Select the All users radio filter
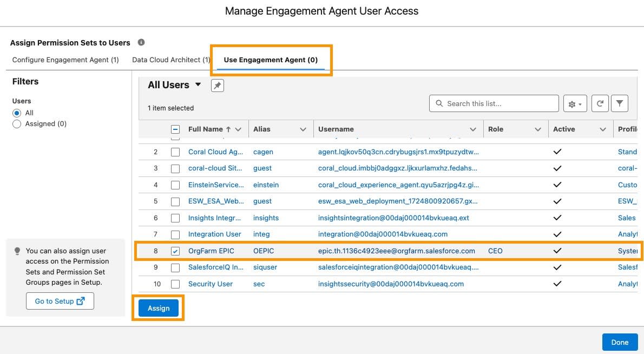The image size is (644, 354). click(x=17, y=113)
